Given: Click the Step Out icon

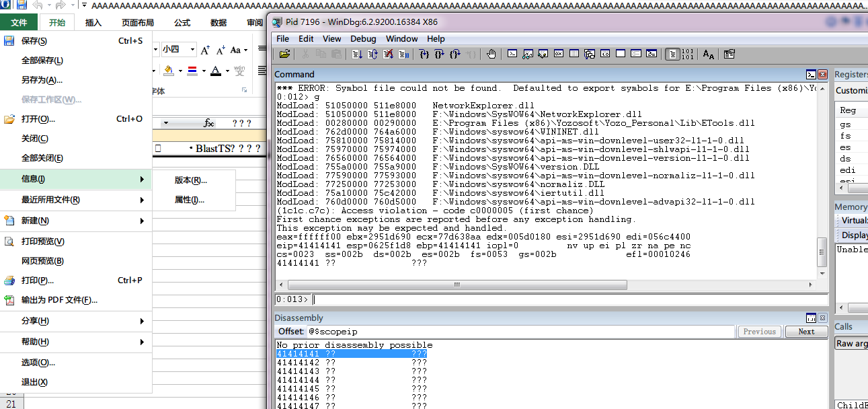Looking at the screenshot, I should point(455,54).
